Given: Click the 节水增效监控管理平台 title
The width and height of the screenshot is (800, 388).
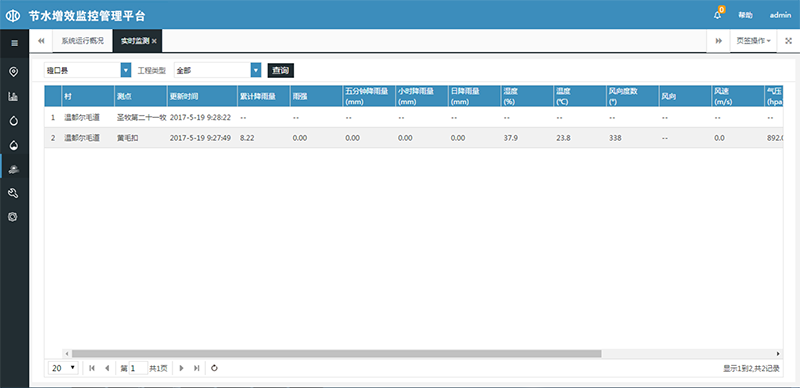Looking at the screenshot, I should pos(87,16).
